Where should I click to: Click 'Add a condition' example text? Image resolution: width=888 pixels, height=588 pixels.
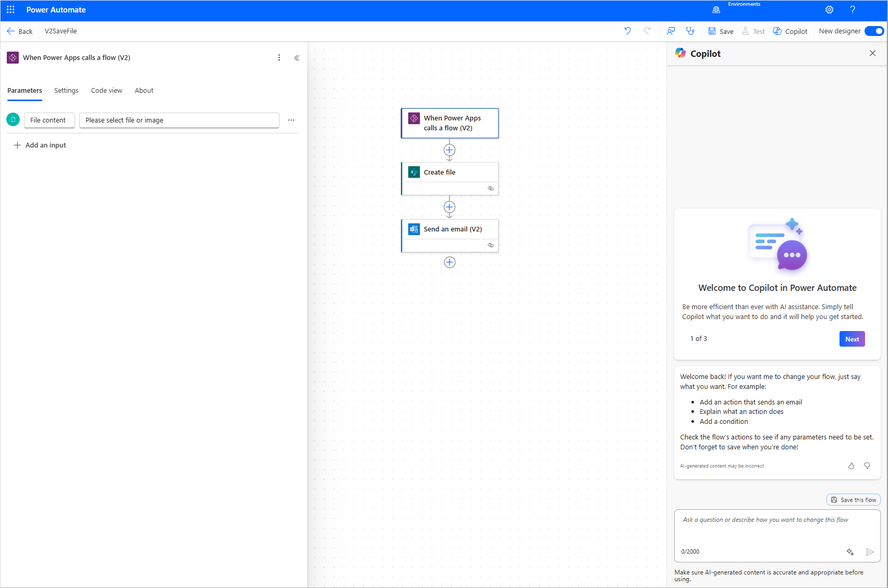[724, 422]
